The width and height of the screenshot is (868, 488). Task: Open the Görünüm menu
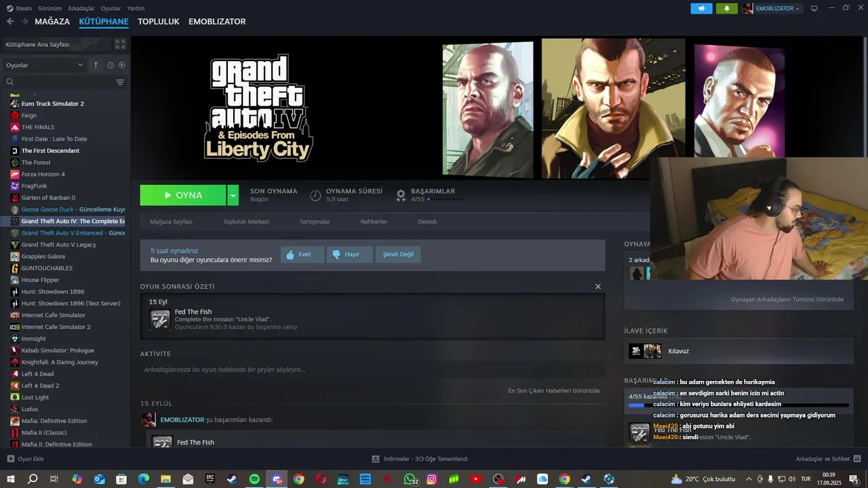click(x=50, y=8)
